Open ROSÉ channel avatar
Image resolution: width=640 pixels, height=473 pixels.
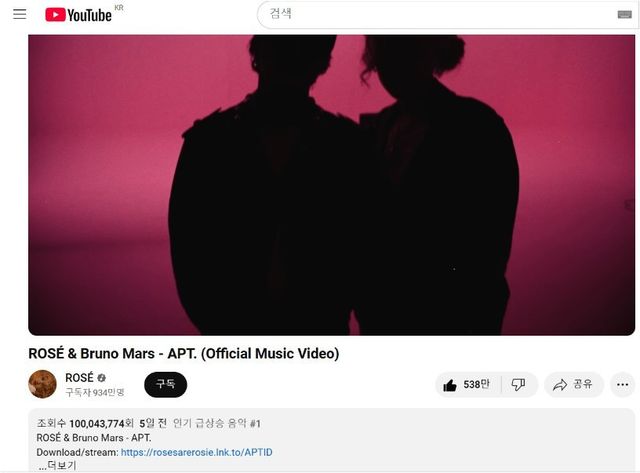[x=42, y=384]
